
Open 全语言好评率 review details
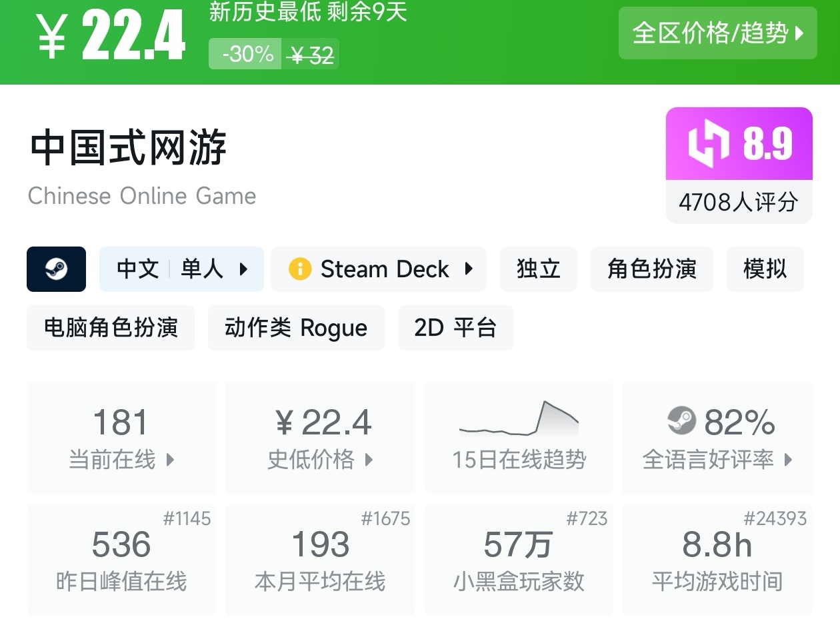pyautogui.click(x=717, y=438)
